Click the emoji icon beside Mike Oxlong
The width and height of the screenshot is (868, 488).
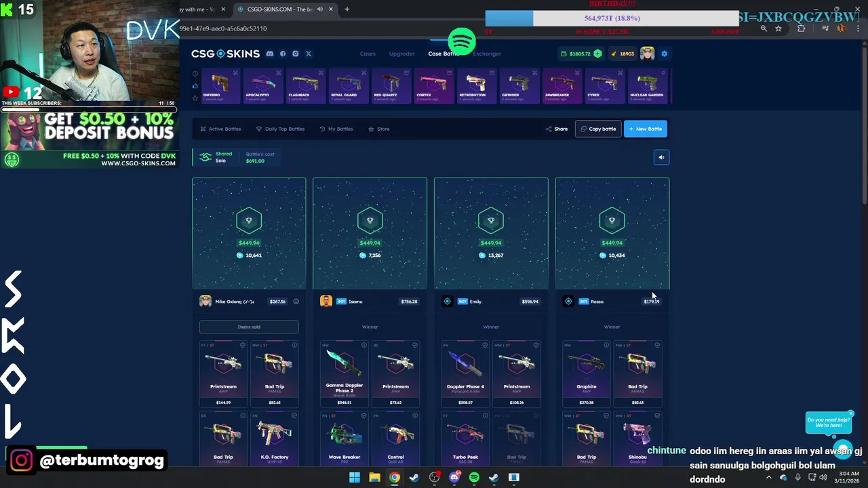(x=296, y=302)
